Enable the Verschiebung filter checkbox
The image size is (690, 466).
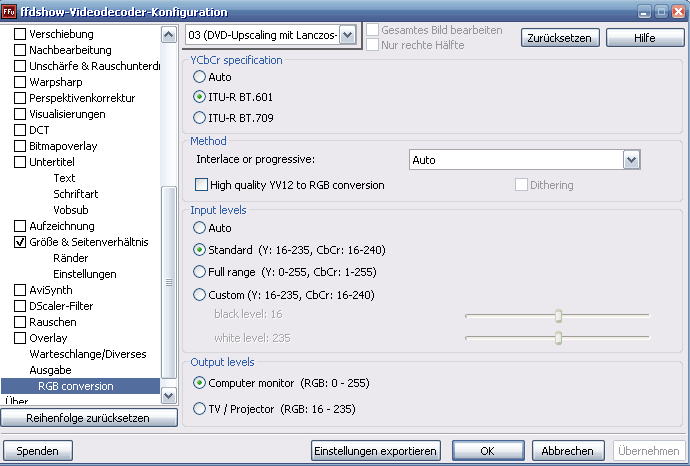click(x=20, y=34)
